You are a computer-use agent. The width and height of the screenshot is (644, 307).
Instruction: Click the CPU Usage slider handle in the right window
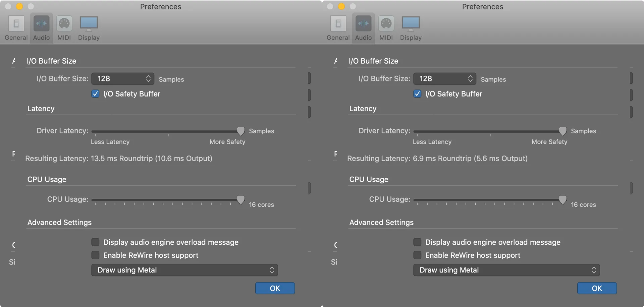pos(562,200)
